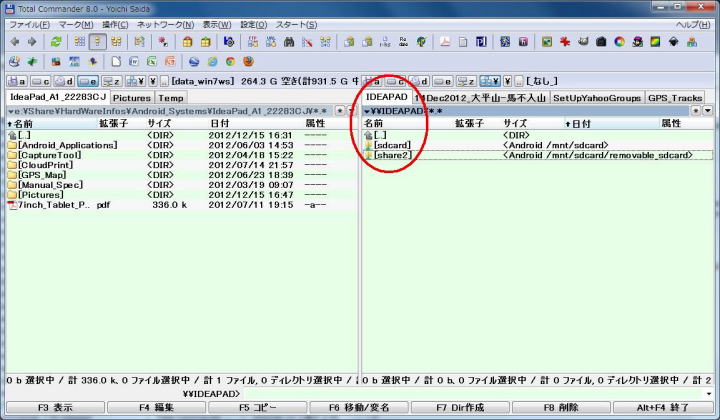Toggle the tree view button
Screen dimensions: 720x420
coord(116,42)
